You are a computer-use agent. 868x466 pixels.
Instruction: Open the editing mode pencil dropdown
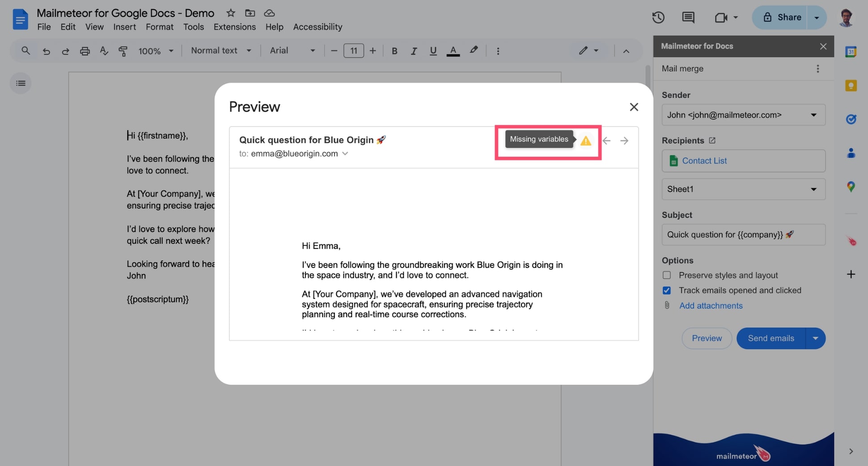tap(589, 50)
